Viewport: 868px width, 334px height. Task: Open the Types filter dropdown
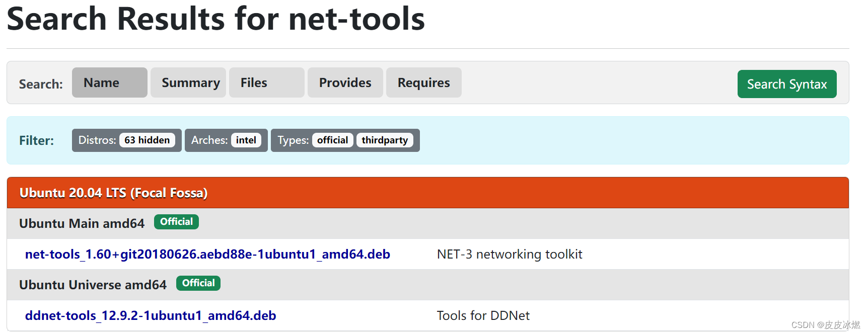(345, 140)
